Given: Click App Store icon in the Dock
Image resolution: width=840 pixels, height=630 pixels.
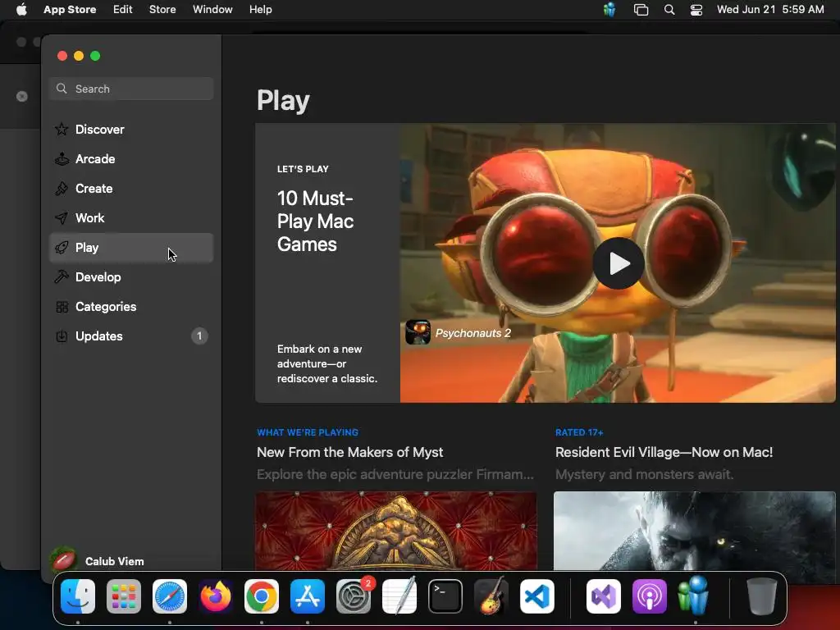Looking at the screenshot, I should pos(308,596).
